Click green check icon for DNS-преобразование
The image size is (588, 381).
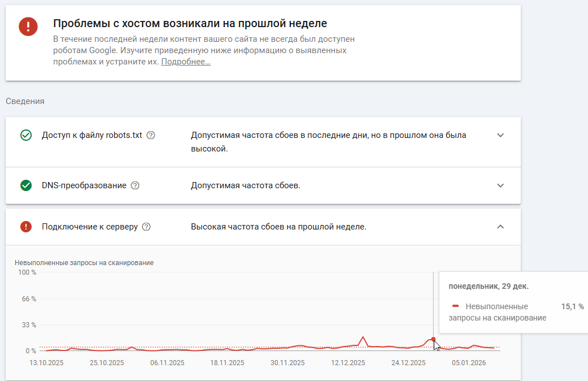coord(26,185)
